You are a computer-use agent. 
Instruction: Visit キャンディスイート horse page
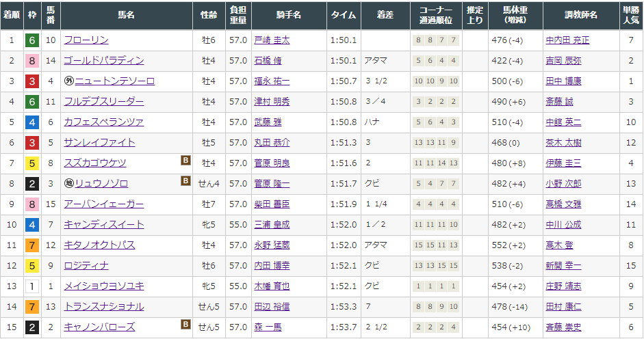pos(104,224)
